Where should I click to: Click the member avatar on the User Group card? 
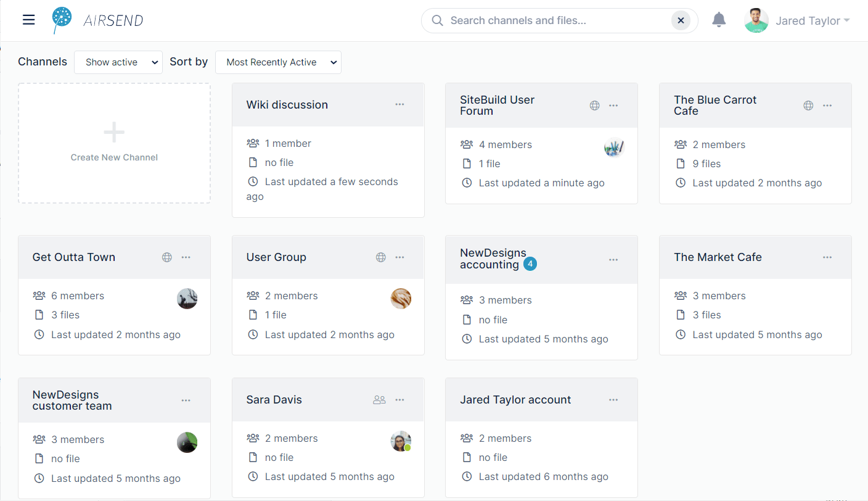pyautogui.click(x=401, y=299)
